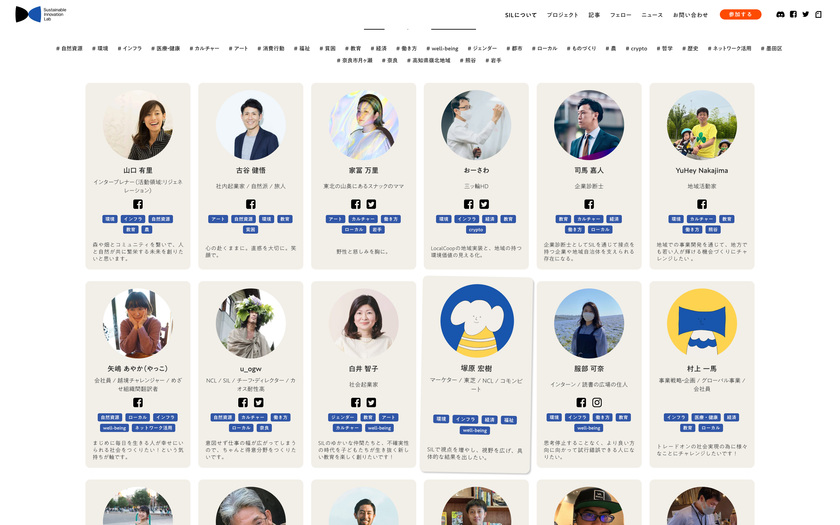Click 福祉 tag on 塚原 宏樹's card
840x525 pixels.
pos(509,420)
